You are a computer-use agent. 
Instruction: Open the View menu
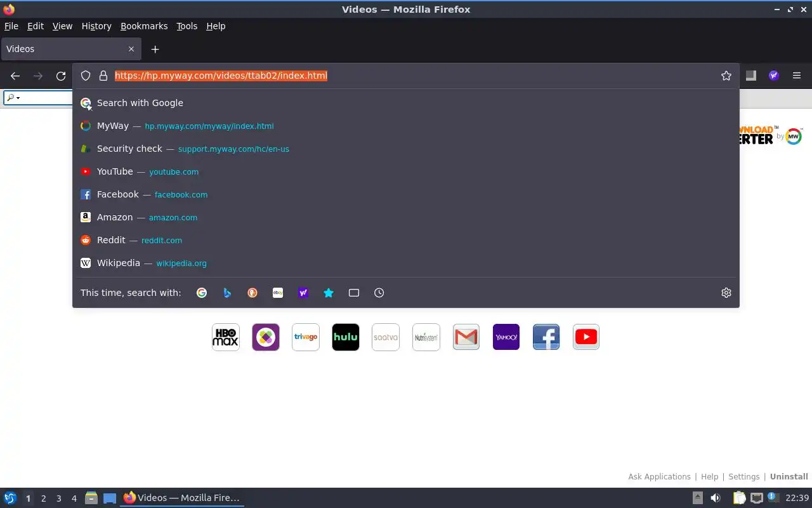62,26
